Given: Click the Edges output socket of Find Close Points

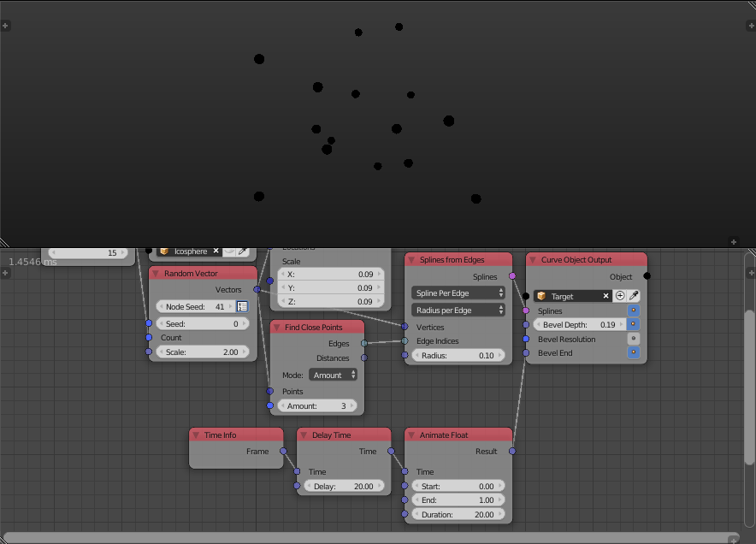Looking at the screenshot, I should [x=364, y=343].
